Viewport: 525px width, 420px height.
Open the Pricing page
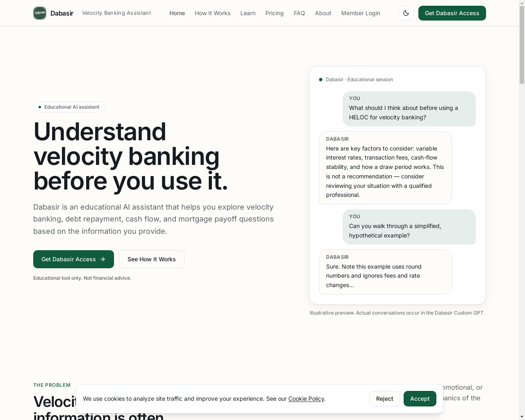(274, 13)
